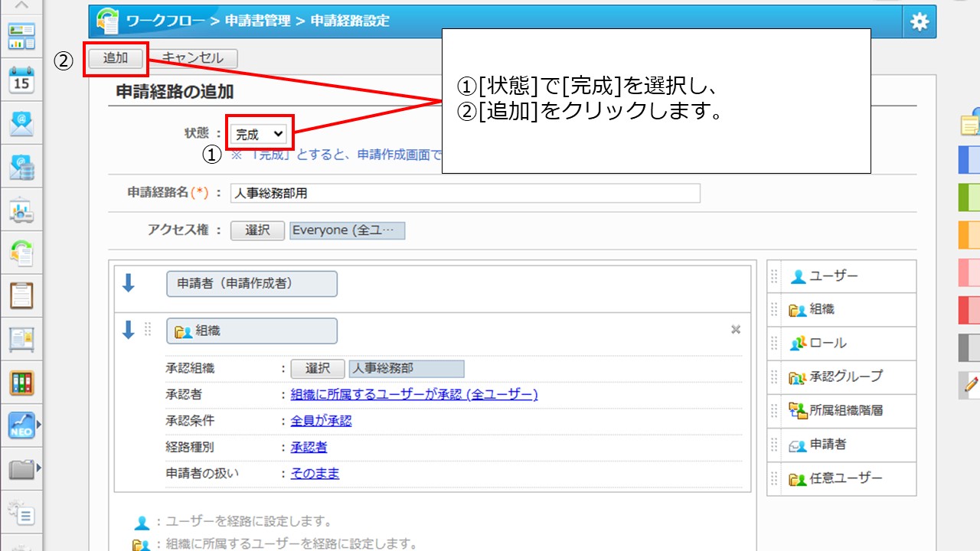The image size is (980, 551).
Task: Collapse the left sidebar with the top chevron
Action: point(21,5)
